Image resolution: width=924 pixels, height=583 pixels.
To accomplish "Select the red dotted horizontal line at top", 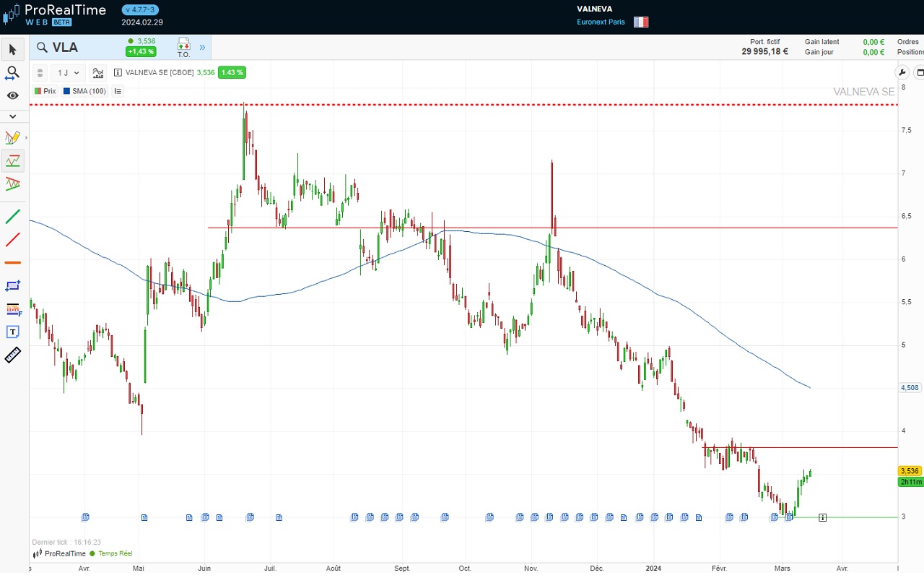I will 462,105.
